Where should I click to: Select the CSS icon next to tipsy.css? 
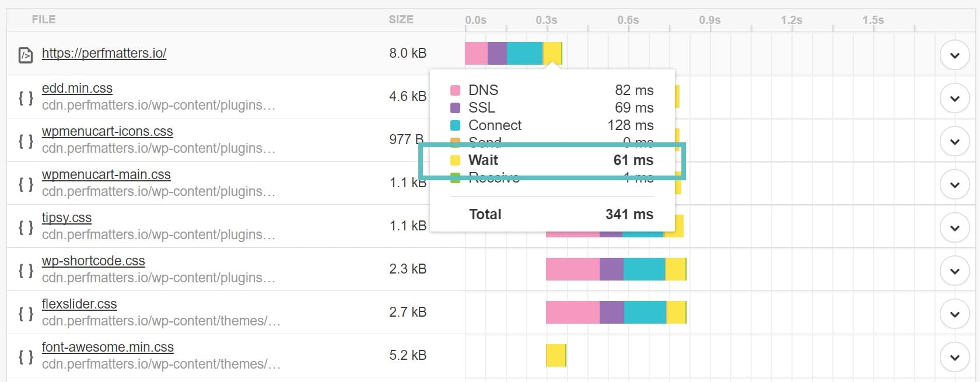(x=26, y=226)
